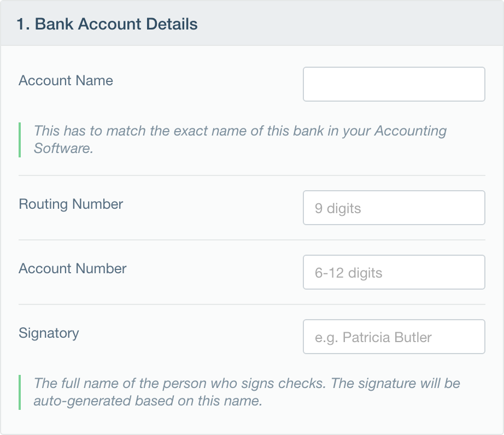Click the "9 digits" placeholder text
This screenshot has width=504, height=435.
pos(338,208)
